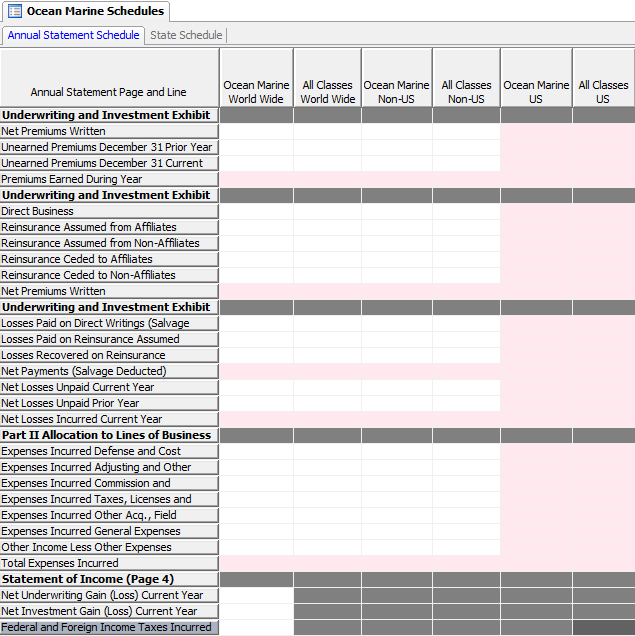Image resolution: width=635 pixels, height=636 pixels.
Task: Click the All Classes US column header
Action: click(x=603, y=78)
